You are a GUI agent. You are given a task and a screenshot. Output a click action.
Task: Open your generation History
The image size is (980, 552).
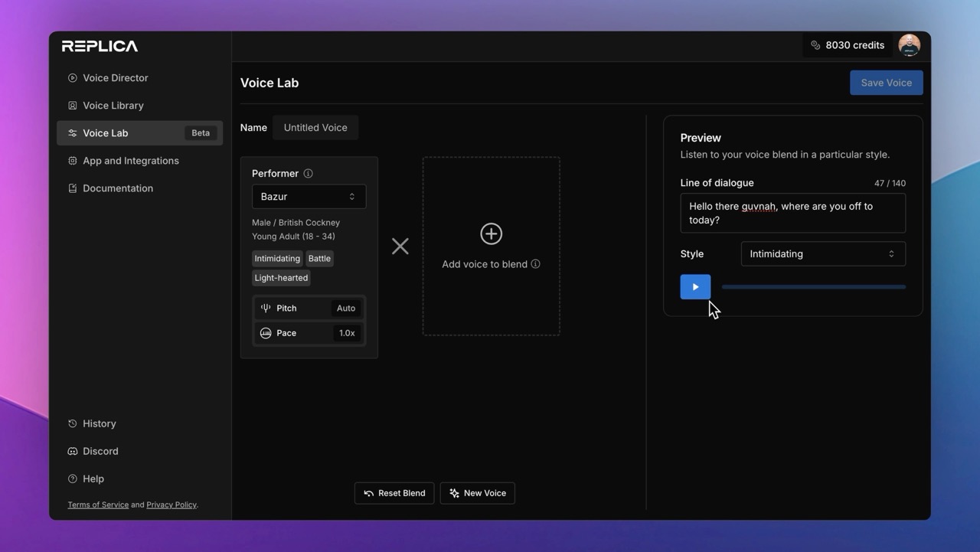[100, 423]
